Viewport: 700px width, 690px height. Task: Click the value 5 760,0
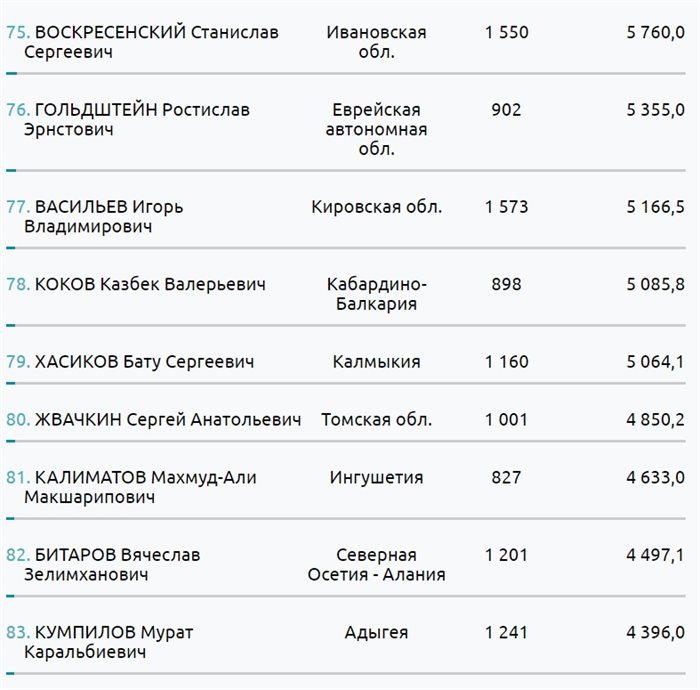coord(655,32)
